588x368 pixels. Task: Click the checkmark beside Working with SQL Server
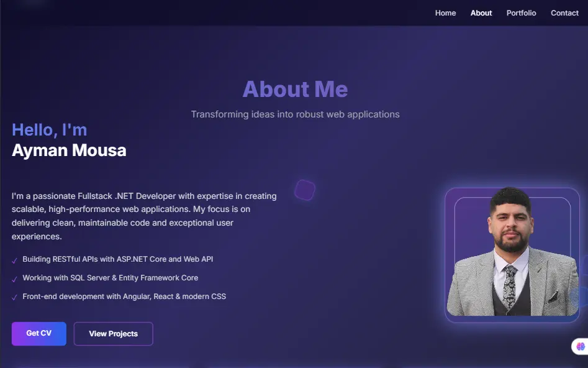click(x=14, y=279)
